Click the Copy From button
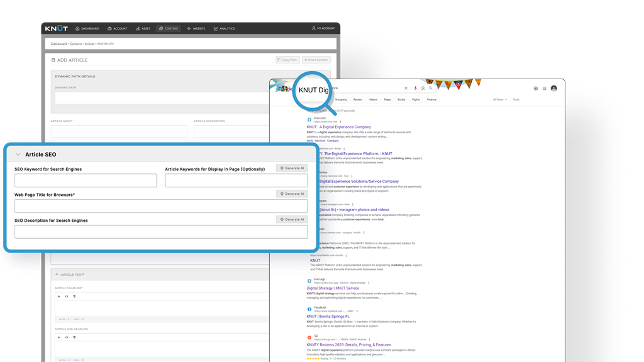This screenshot has height=362, width=644. (287, 60)
